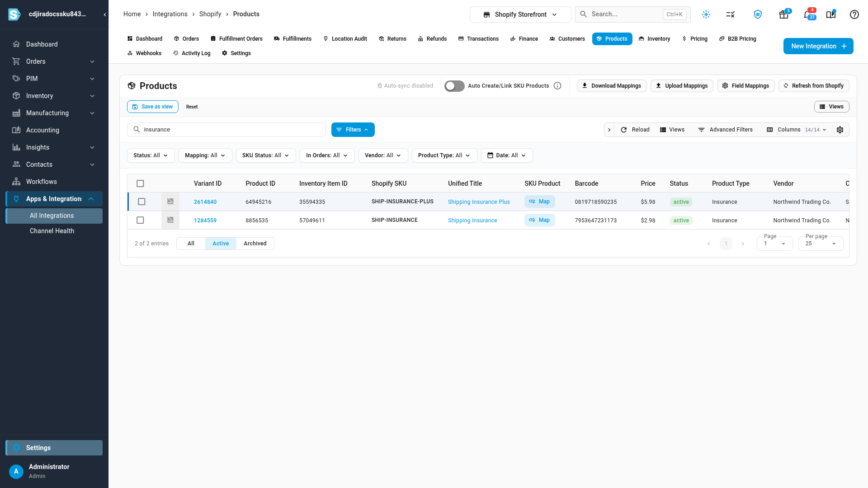The width and height of the screenshot is (868, 488).
Task: Check the row for variant 2614840
Action: (142, 202)
